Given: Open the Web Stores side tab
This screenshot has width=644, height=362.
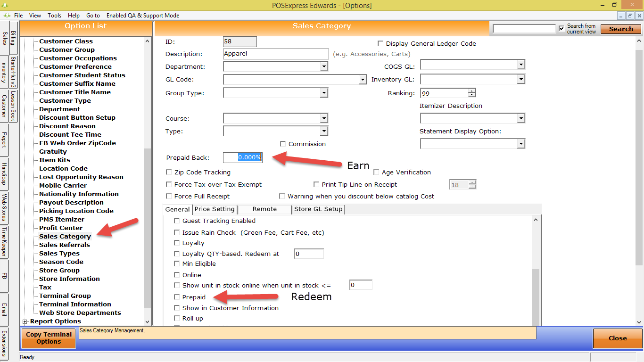Looking at the screenshot, I should [5, 207].
